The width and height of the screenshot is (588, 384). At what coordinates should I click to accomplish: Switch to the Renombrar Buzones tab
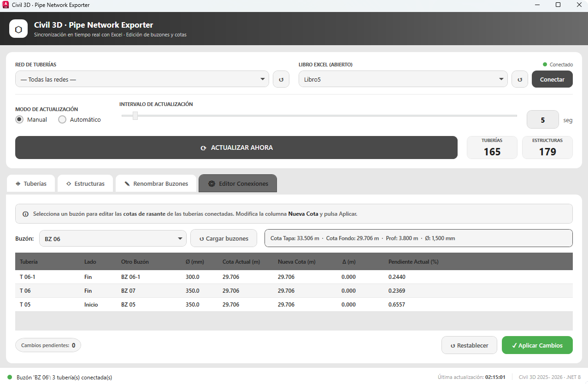coord(156,183)
